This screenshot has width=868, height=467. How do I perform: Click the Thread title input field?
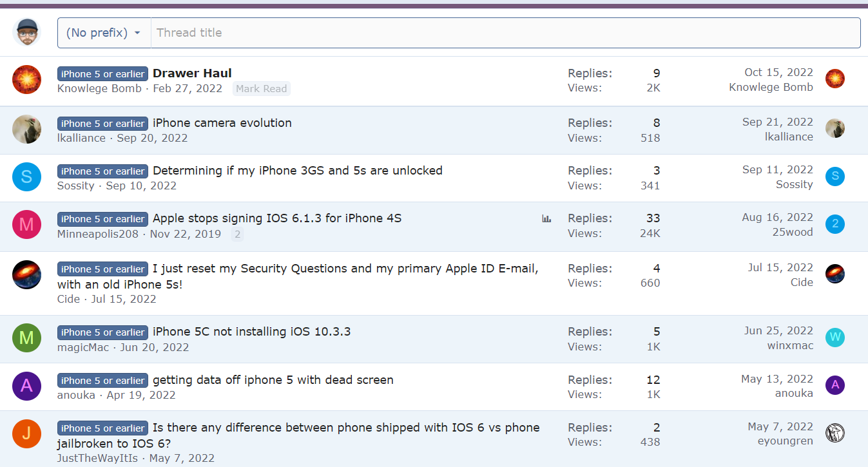pos(505,33)
